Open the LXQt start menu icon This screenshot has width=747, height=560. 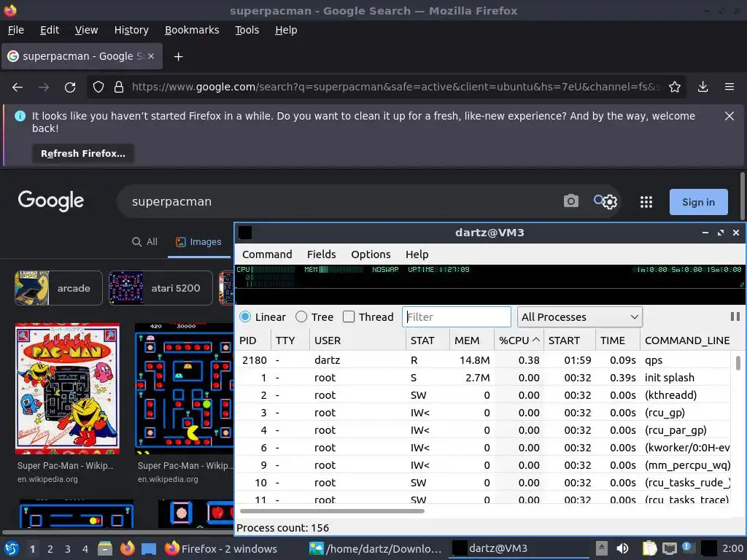(x=12, y=548)
